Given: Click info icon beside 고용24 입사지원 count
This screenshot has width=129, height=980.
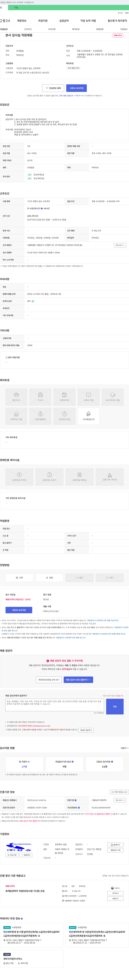Looking at the screenshot, I should [x=112, y=762].
